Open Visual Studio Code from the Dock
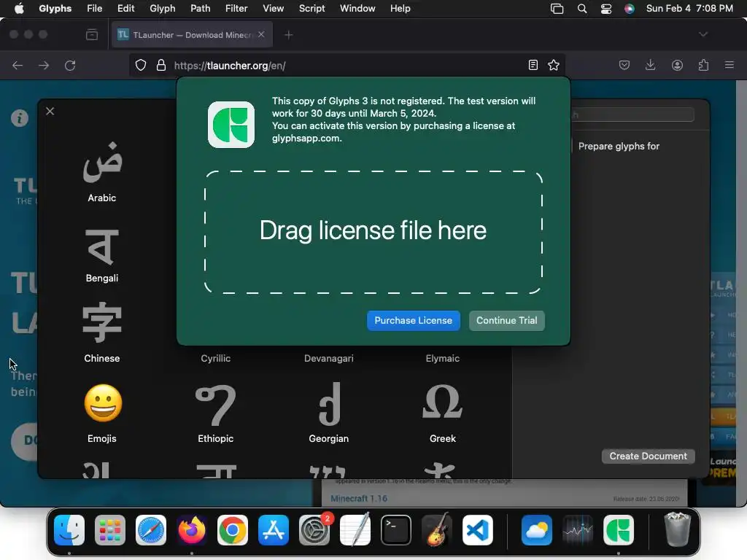 pos(477,530)
